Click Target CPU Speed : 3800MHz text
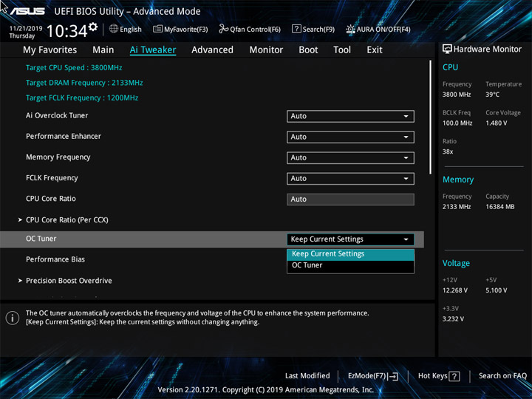This screenshot has width=532, height=399. 74,67
